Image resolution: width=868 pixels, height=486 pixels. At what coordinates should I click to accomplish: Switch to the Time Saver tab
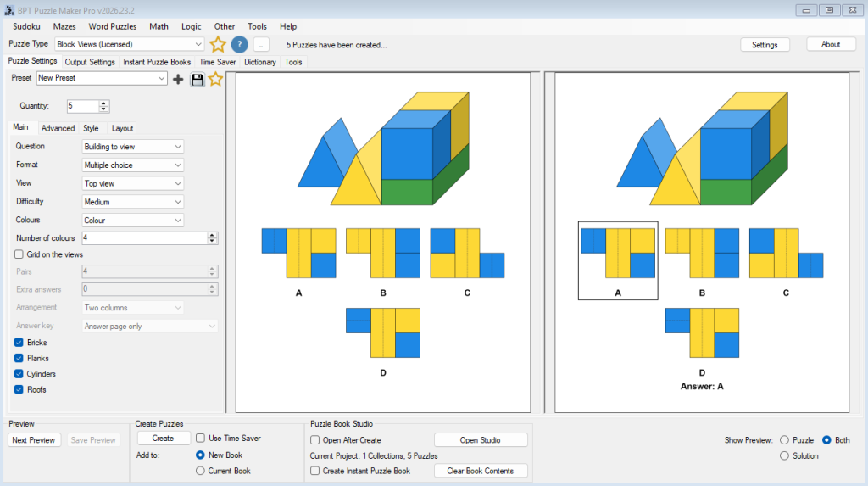tap(218, 62)
